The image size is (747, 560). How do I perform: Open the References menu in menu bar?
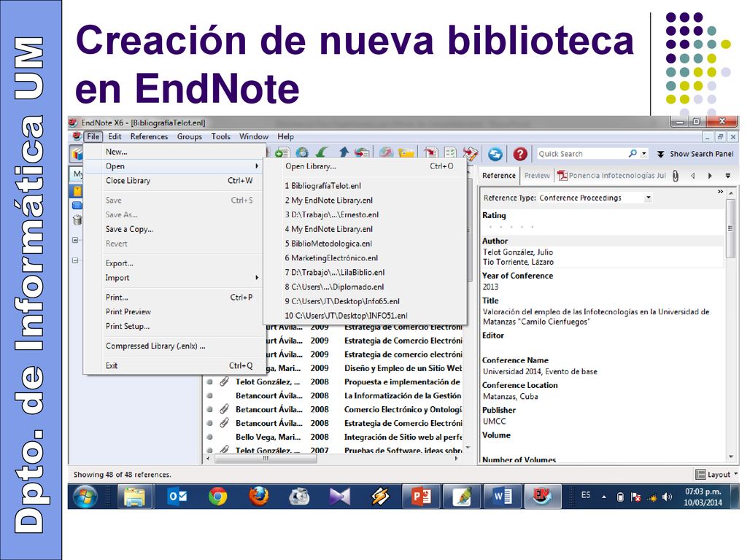click(x=149, y=136)
